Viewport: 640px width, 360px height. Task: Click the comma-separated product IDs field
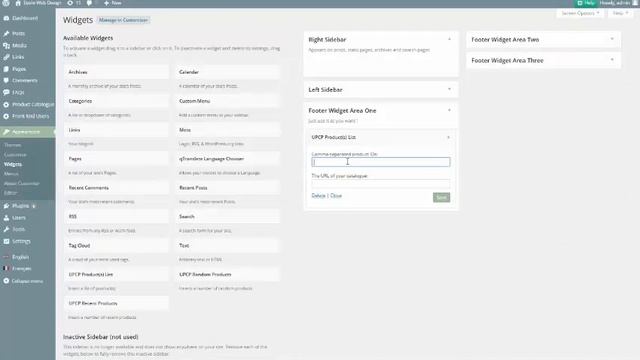pos(381,162)
